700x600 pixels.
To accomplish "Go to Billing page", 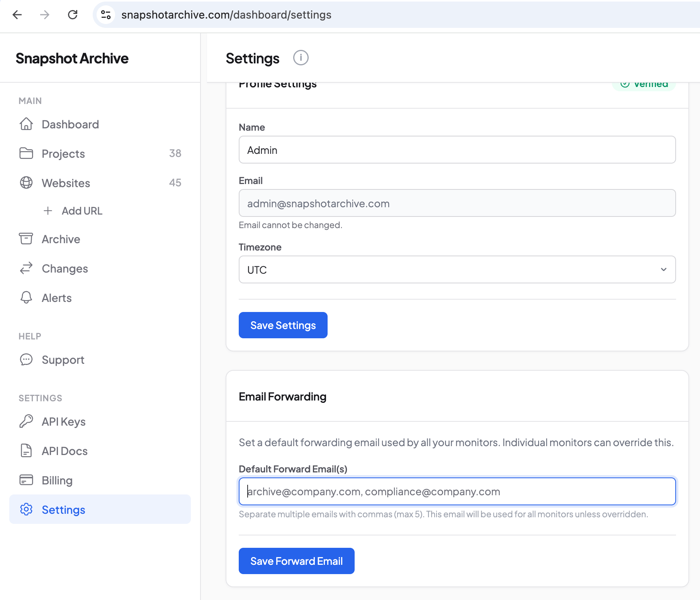I will click(x=100, y=480).
